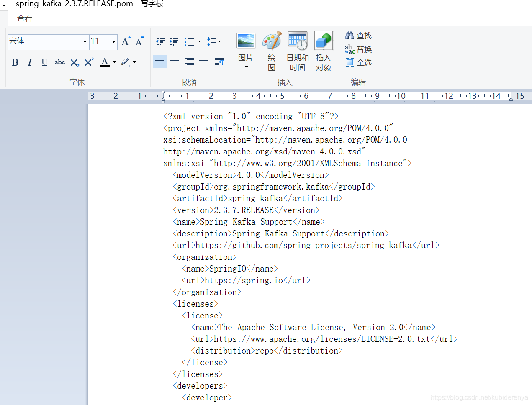Center-align the text

[174, 62]
